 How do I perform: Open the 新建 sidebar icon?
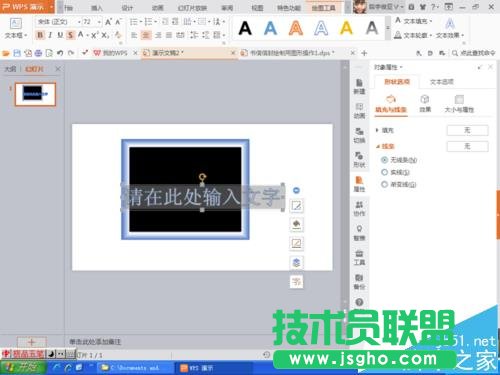359,86
